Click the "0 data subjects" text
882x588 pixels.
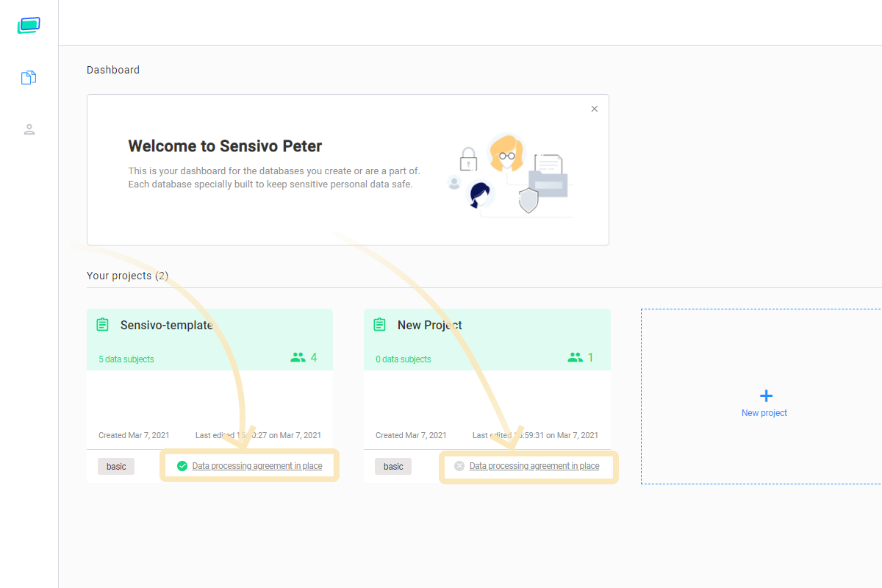click(x=404, y=359)
